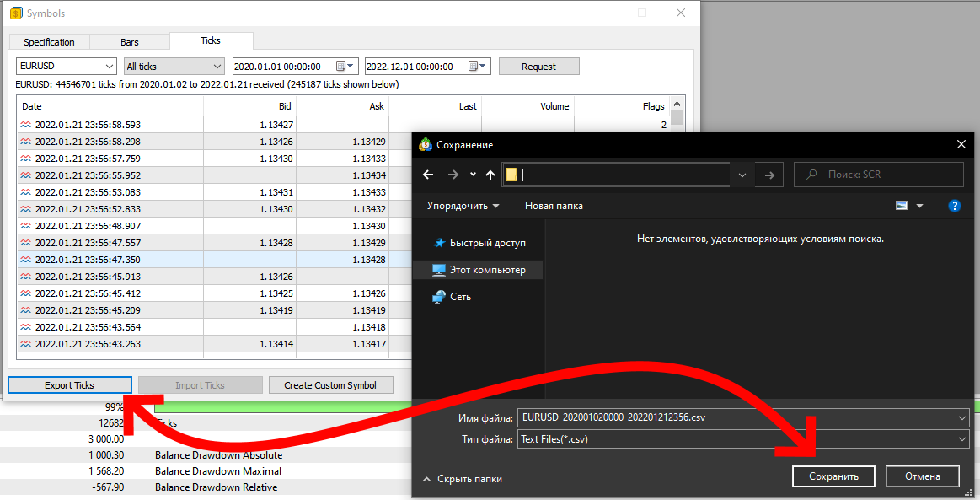The height and width of the screenshot is (500, 980).
Task: Select Сеть in navigation pane
Action: (460, 297)
